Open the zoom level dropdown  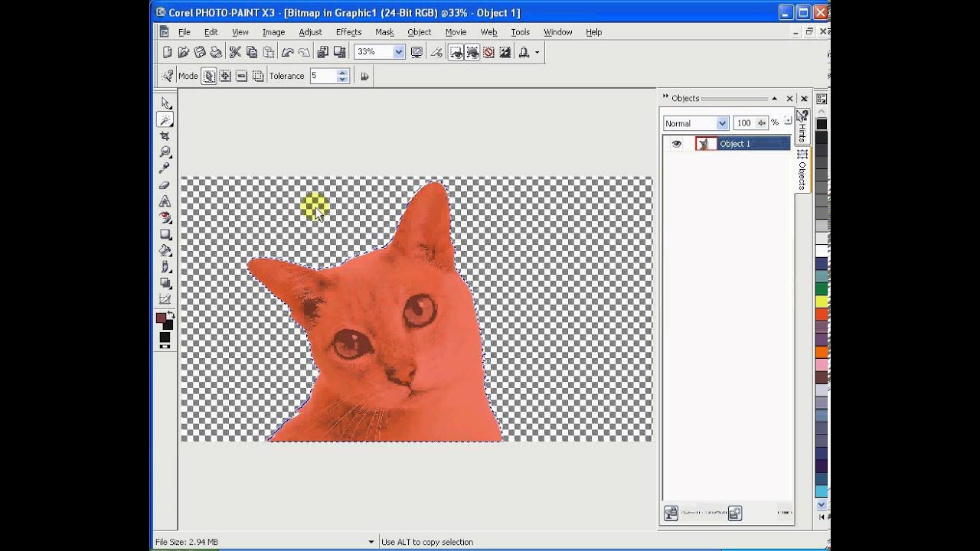pyautogui.click(x=399, y=52)
